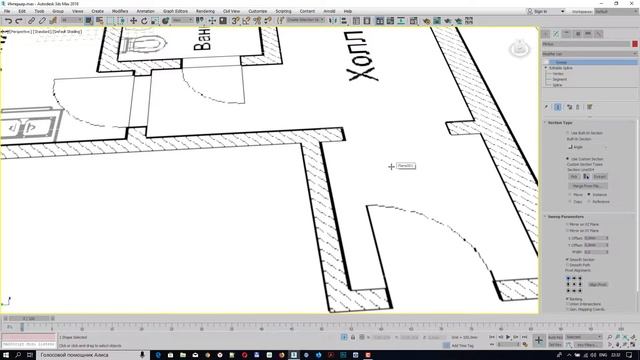Open the Graph Editors menu
The height and width of the screenshot is (360, 640).
click(x=176, y=11)
